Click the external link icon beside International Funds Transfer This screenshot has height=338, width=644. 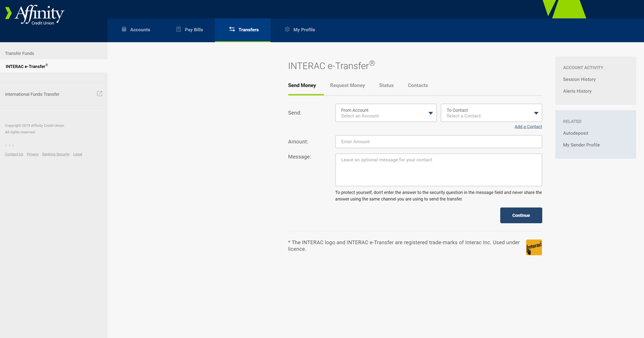coord(100,94)
